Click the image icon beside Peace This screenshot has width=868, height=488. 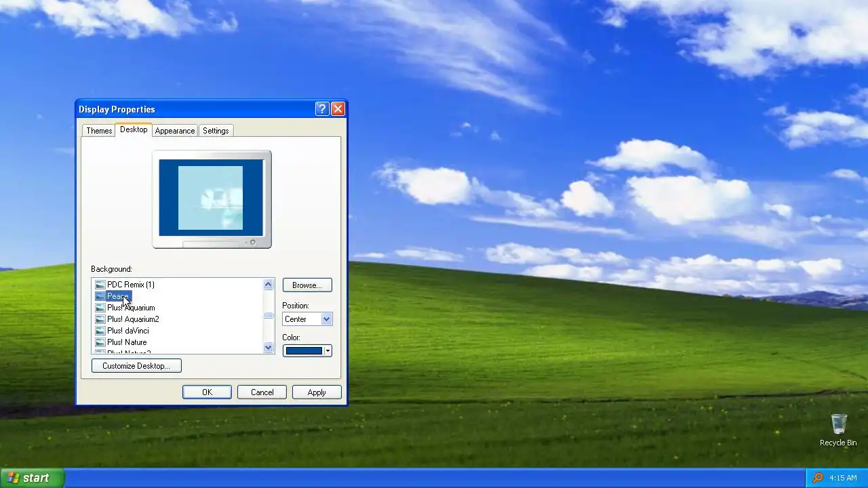[100, 296]
